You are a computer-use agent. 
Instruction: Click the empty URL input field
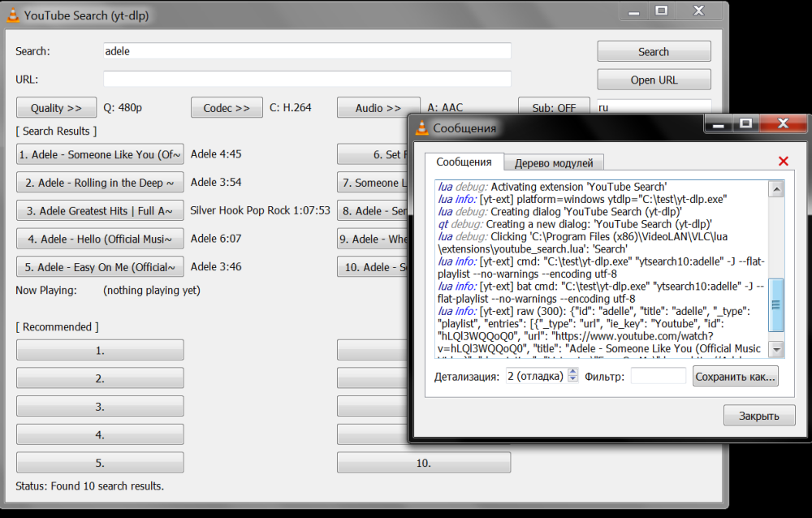[307, 79]
